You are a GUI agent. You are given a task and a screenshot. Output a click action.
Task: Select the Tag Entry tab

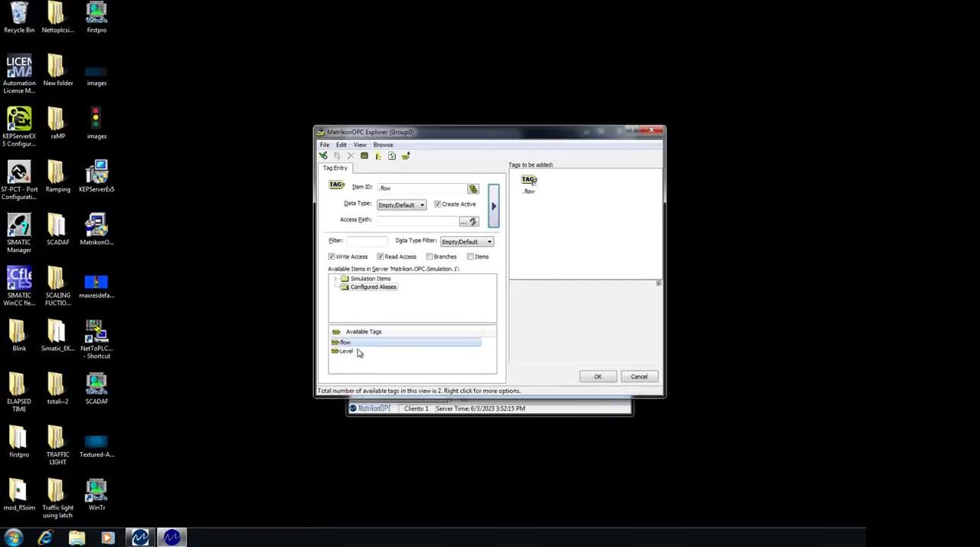coord(335,168)
